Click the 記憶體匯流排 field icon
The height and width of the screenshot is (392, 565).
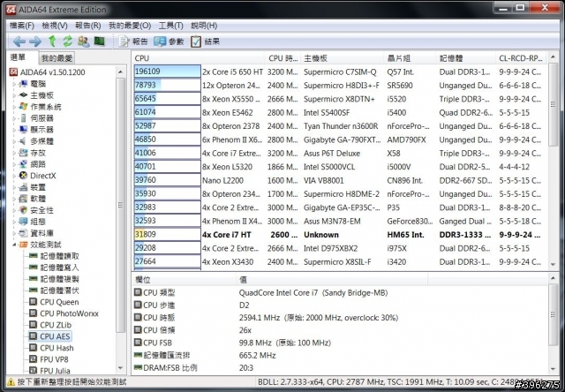pyautogui.click(x=138, y=355)
